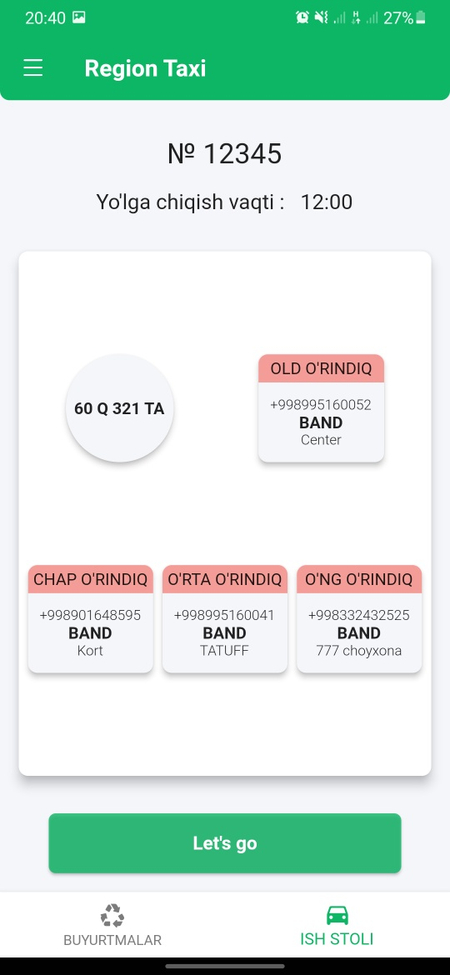This screenshot has height=975, width=450.
Task: Open the hamburger menu
Action: pyautogui.click(x=34, y=68)
